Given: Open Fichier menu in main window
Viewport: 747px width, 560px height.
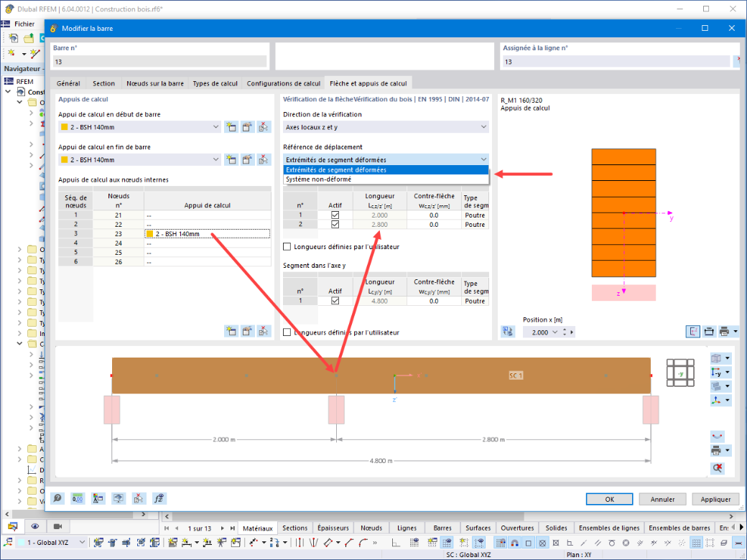Looking at the screenshot, I should [24, 24].
